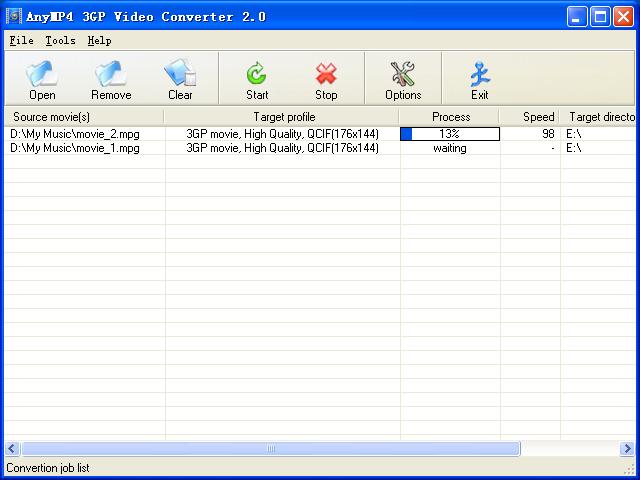Viewport: 640px width, 480px height.
Task: Click E:\ target directory of movie_1.mpg
Action: point(573,148)
